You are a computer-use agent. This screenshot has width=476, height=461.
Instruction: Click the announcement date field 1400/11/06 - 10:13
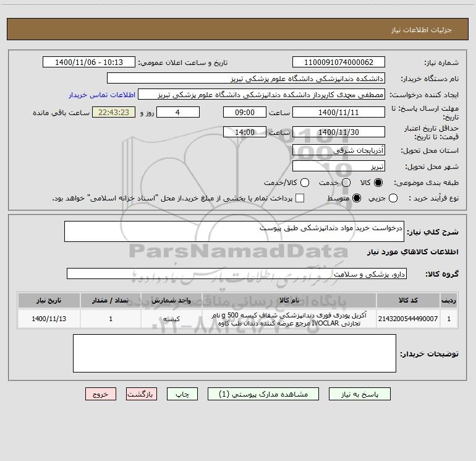coord(89,62)
